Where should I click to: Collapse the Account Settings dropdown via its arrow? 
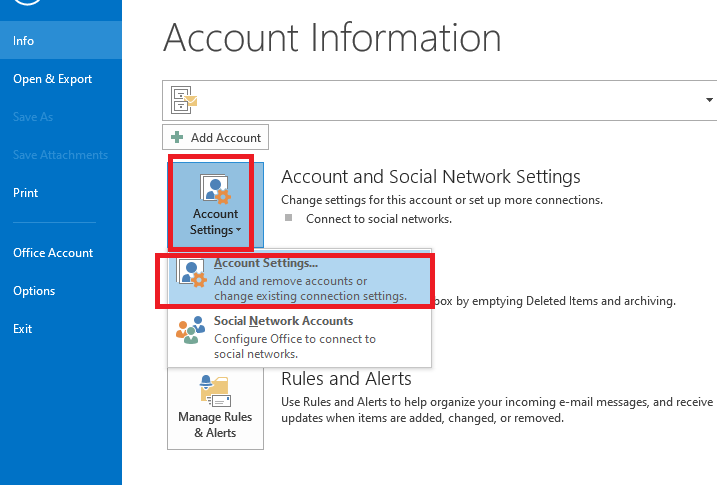pyautogui.click(x=239, y=231)
